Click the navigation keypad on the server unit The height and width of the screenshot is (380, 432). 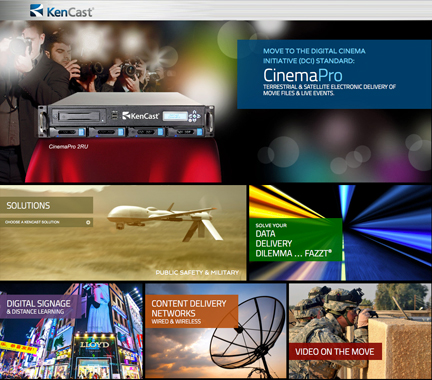click(x=194, y=116)
